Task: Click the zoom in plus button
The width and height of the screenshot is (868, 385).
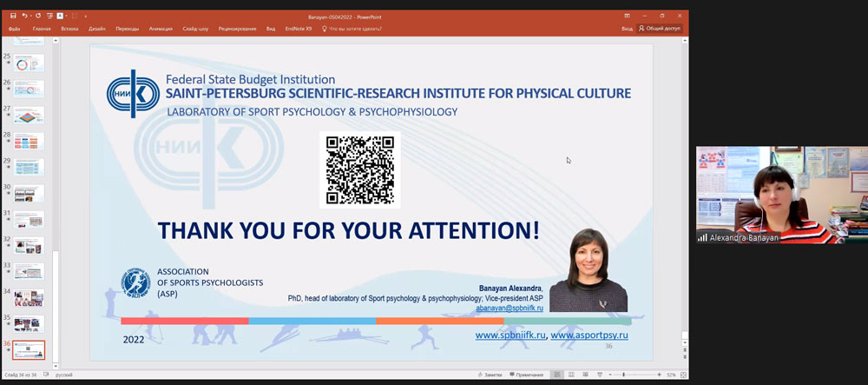Action: [659, 375]
